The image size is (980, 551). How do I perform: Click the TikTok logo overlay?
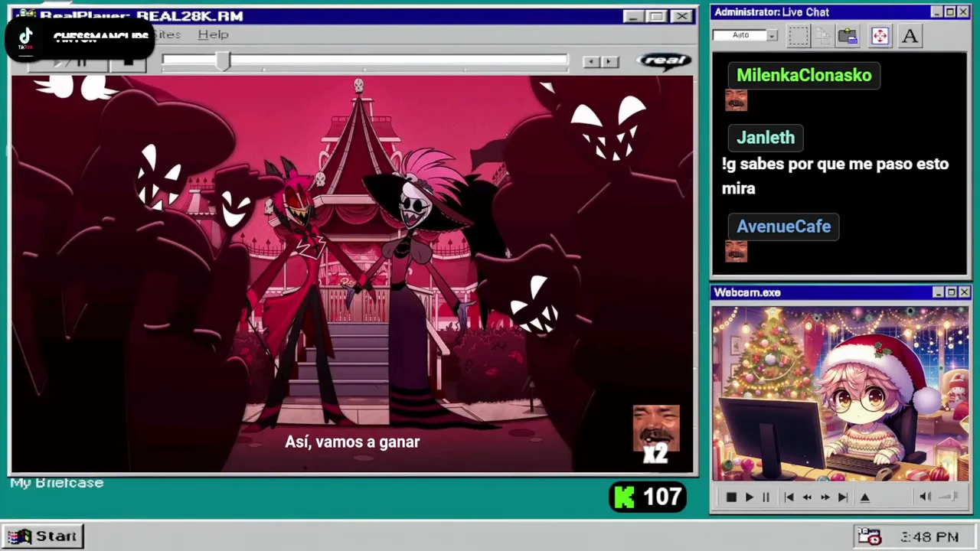click(25, 37)
